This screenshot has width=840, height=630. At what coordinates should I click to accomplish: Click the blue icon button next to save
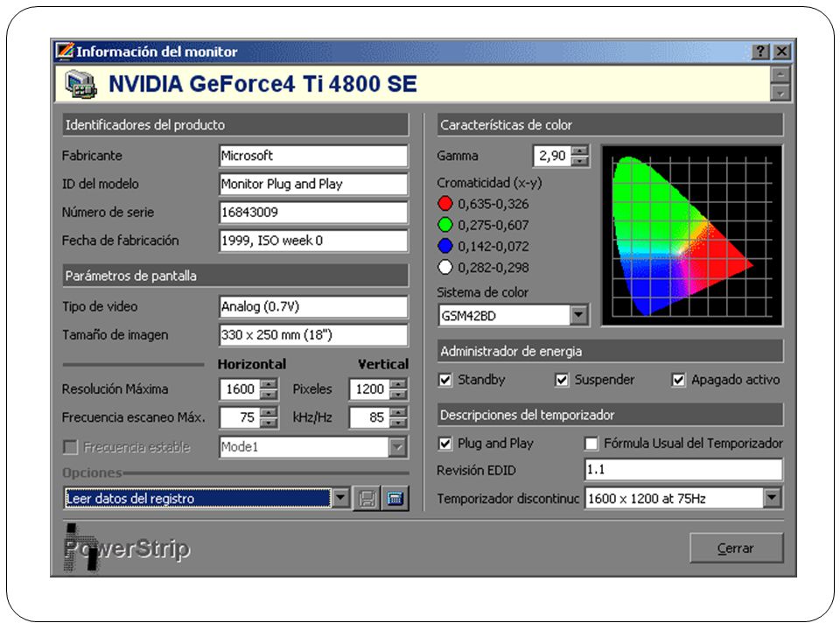395,499
